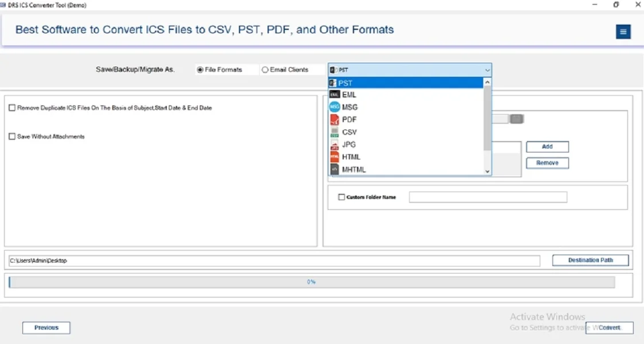Click the JPG format icon

click(335, 144)
